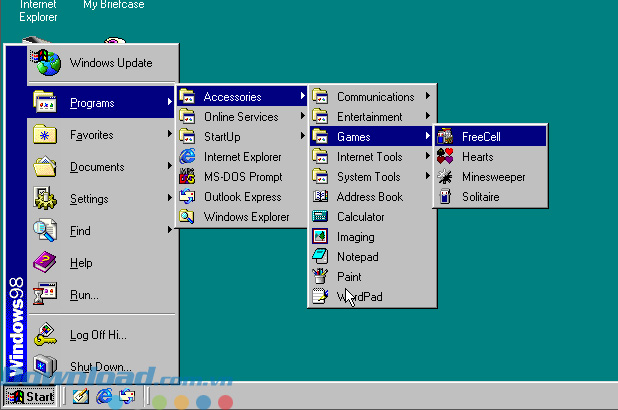Click the Windows Explorer magnifier icon
The height and width of the screenshot is (410, 618).
(x=187, y=216)
